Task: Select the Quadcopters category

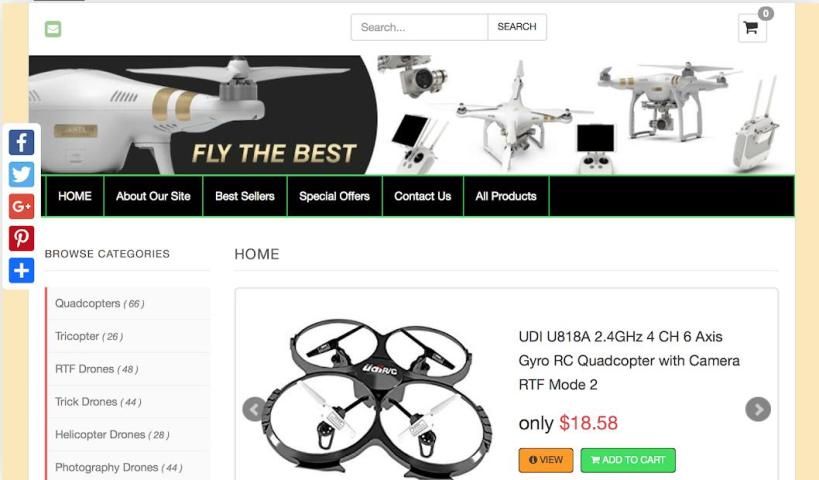Action: tap(99, 303)
